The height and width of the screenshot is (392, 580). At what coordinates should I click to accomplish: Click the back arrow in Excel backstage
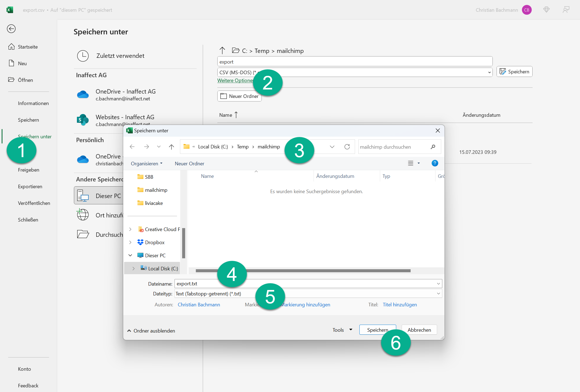click(x=11, y=29)
